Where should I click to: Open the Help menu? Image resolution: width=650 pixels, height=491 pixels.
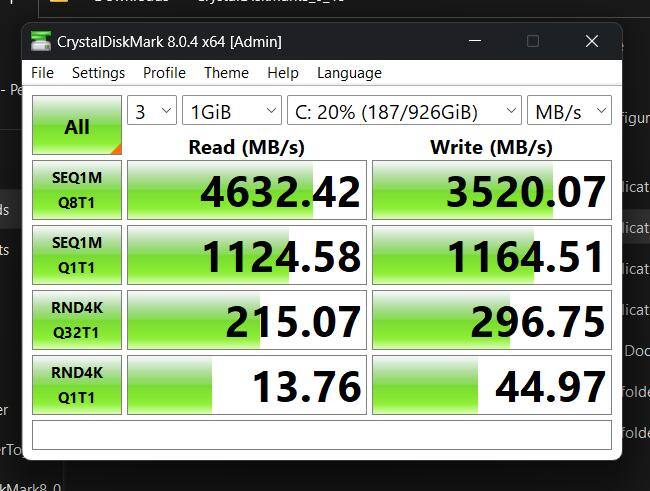(283, 73)
